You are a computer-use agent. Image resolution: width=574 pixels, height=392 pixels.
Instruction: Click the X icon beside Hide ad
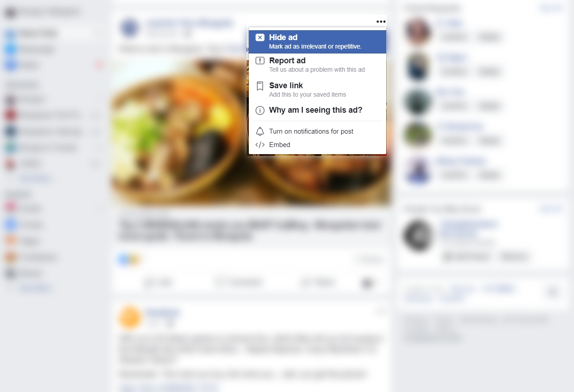pos(260,37)
